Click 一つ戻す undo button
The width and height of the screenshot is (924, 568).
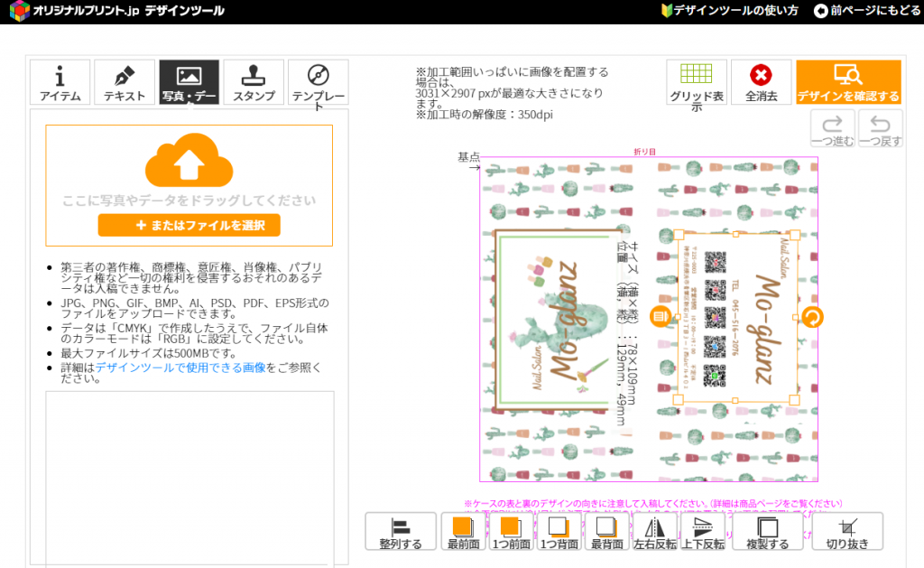pos(881,128)
